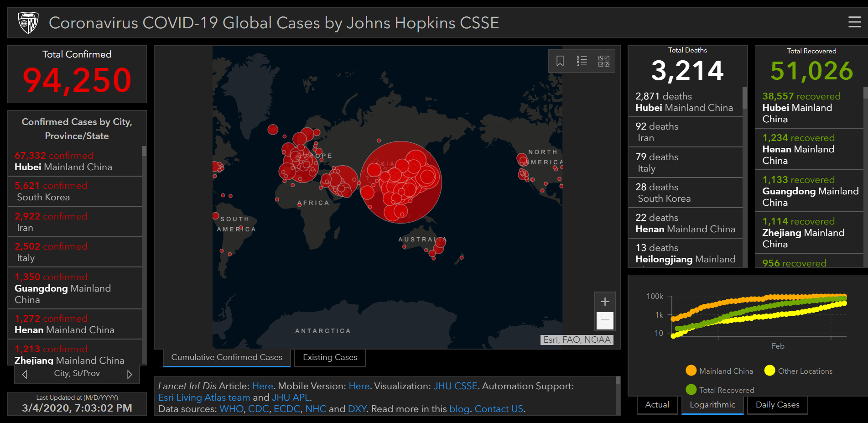Image resolution: width=868 pixels, height=423 pixels.
Task: Select Henan 1,234 recovered entry
Action: [x=809, y=149]
